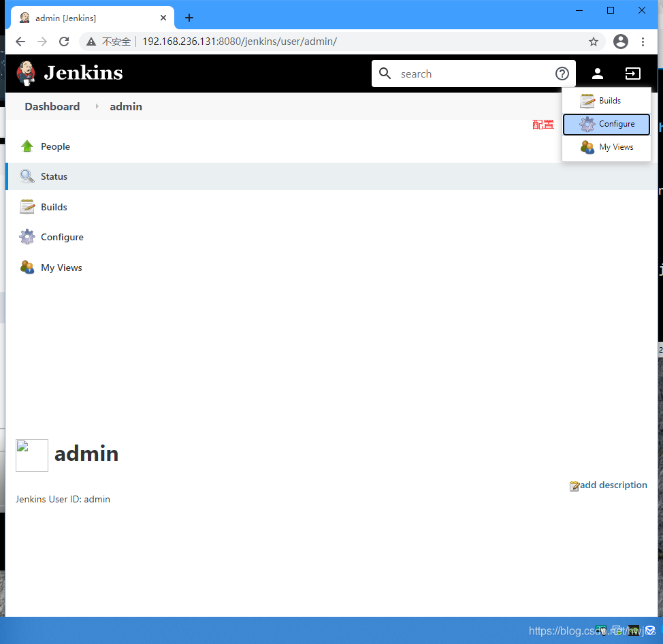Open a new browser tab with plus
This screenshot has height=644, width=663.
189,18
